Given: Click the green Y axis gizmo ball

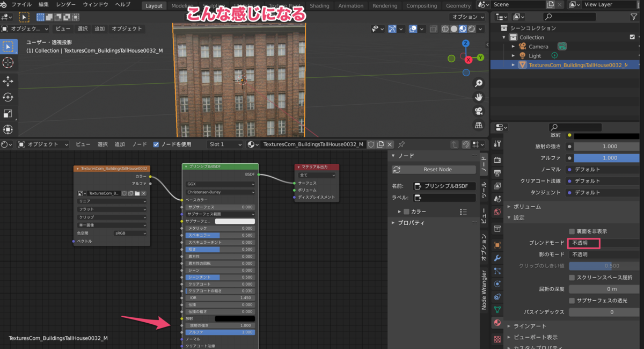Looking at the screenshot, I should pos(480,57).
